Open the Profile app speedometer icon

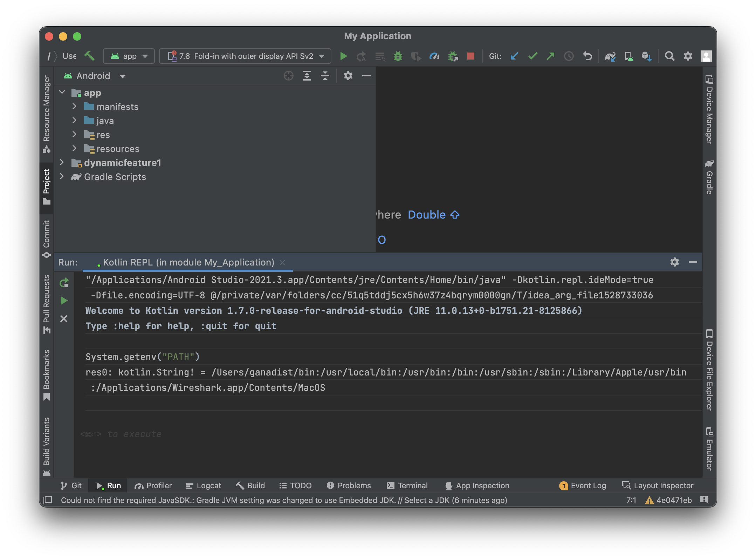click(434, 56)
